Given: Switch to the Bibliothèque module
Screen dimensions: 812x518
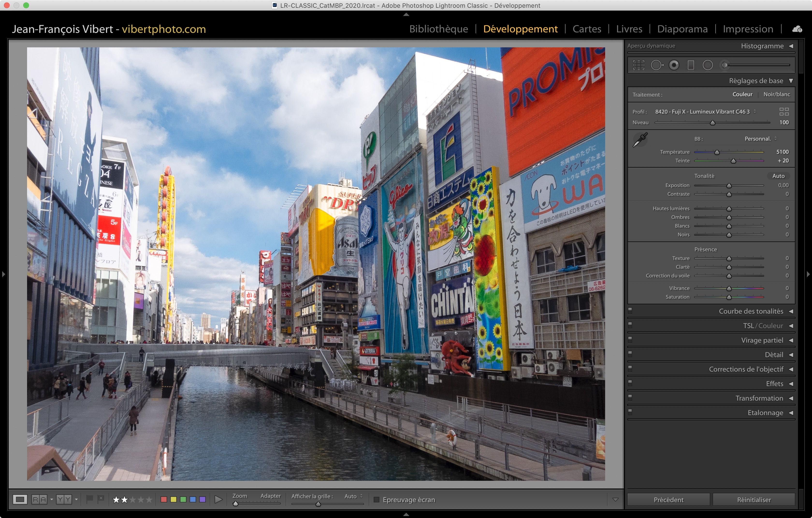Looking at the screenshot, I should (x=438, y=29).
